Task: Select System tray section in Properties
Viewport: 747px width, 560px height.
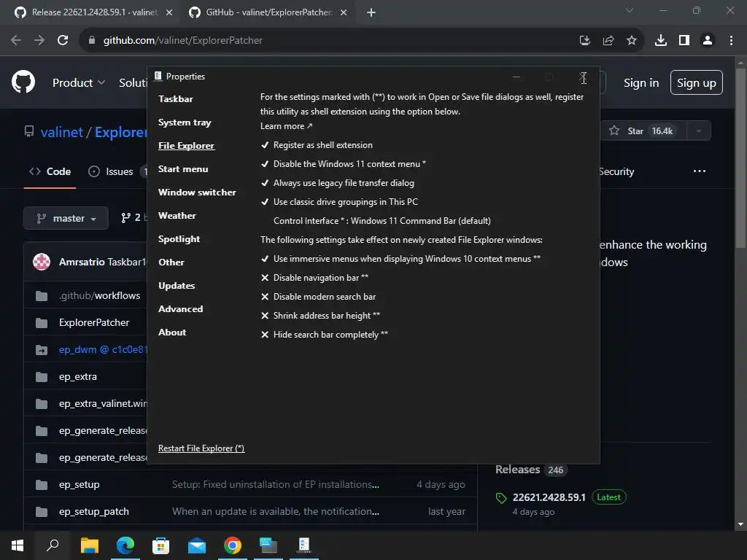Action: tap(185, 122)
